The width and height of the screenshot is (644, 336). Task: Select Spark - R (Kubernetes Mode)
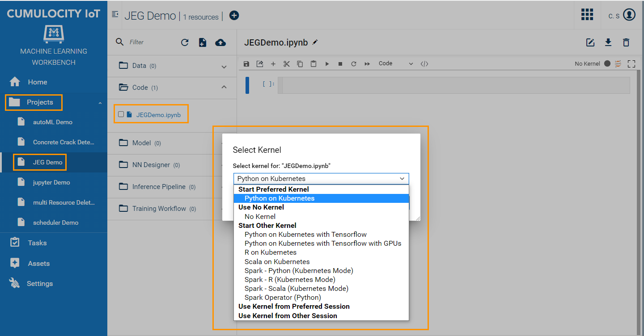click(321, 280)
